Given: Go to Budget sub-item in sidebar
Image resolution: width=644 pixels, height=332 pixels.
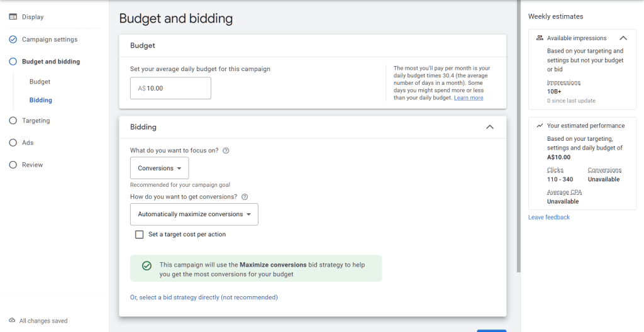Looking at the screenshot, I should (40, 82).
